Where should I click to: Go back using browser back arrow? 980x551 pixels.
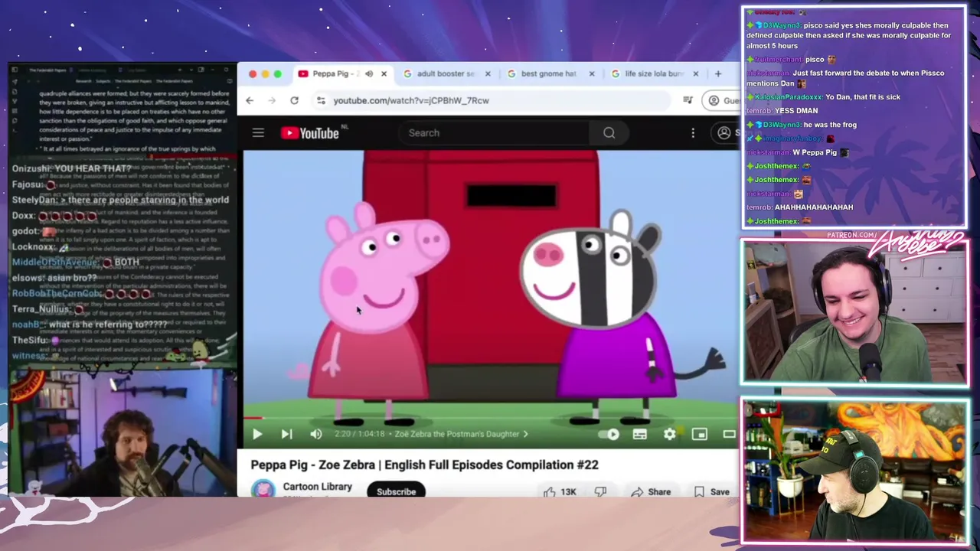250,100
